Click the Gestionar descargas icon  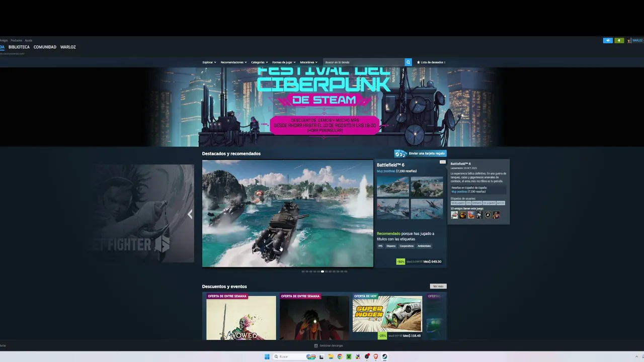(x=316, y=346)
